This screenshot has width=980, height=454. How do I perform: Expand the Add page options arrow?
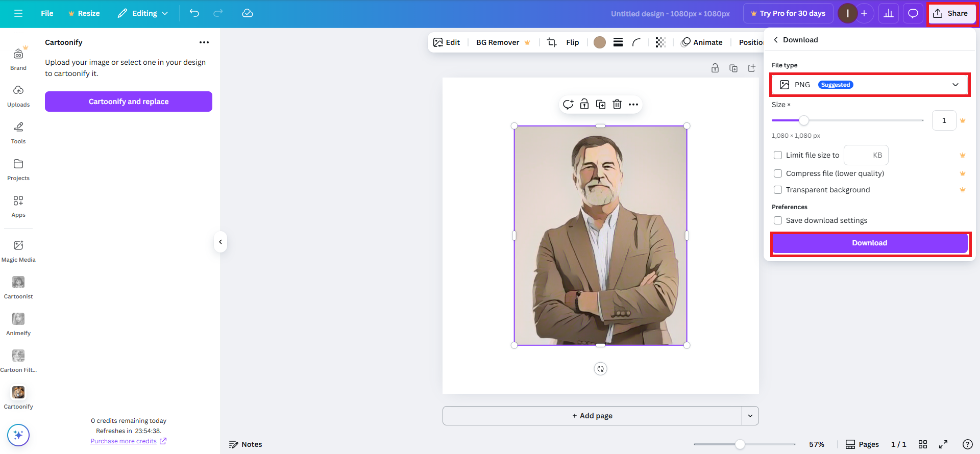[x=750, y=416]
